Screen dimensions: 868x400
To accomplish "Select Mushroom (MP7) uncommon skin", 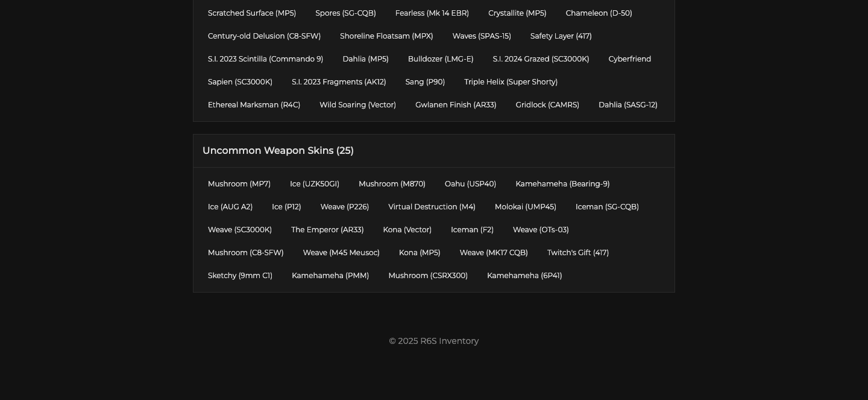I will (239, 184).
